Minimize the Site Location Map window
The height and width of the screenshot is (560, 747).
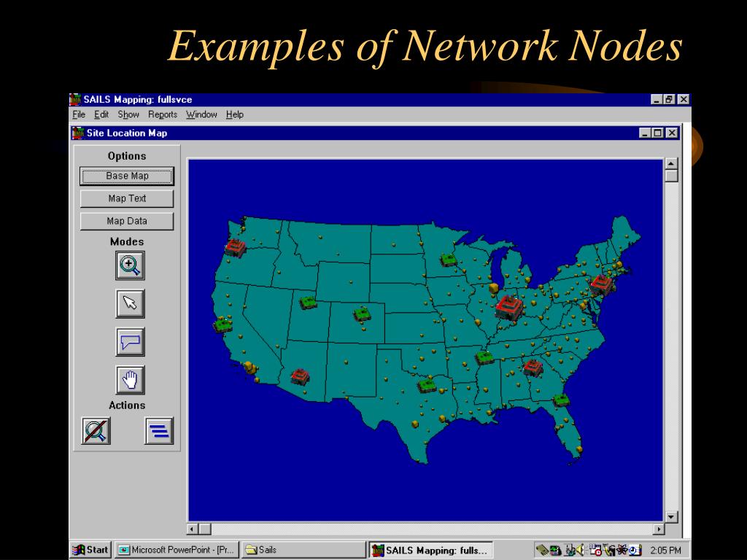[x=645, y=133]
